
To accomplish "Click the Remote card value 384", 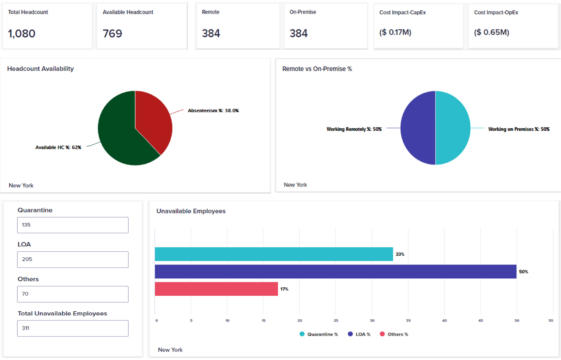I will [x=211, y=34].
